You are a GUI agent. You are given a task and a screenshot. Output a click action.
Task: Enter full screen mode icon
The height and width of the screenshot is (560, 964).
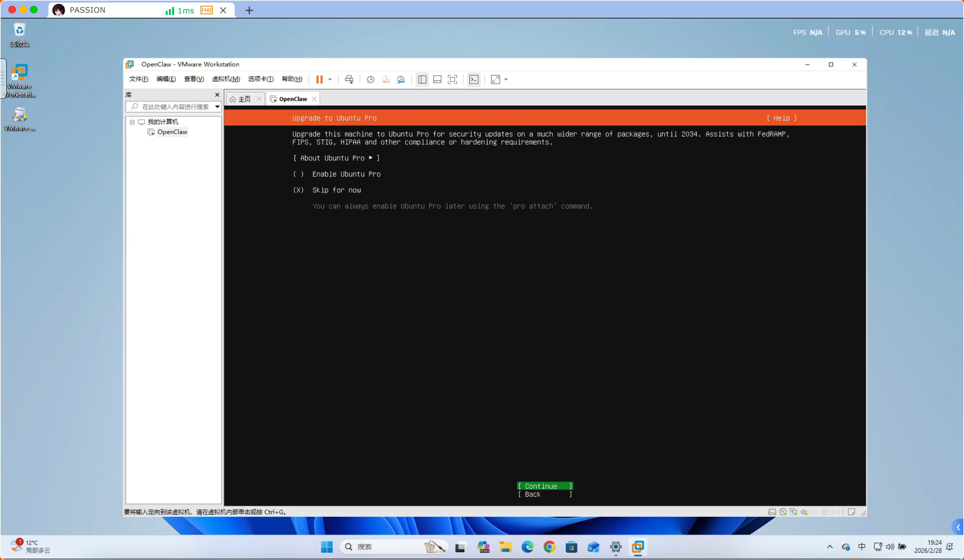coord(452,80)
